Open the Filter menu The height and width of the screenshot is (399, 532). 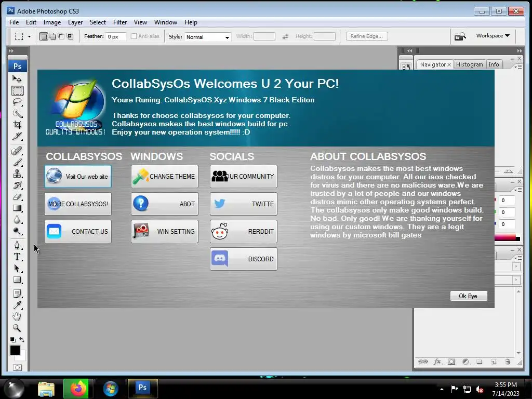120,22
